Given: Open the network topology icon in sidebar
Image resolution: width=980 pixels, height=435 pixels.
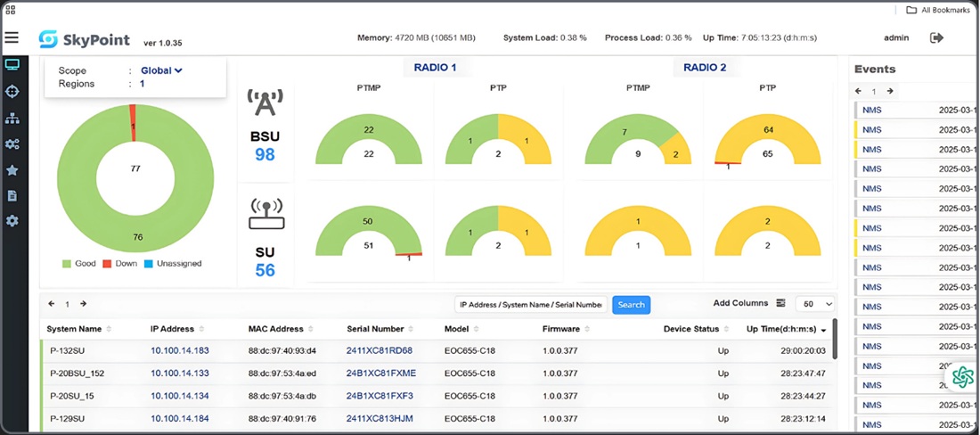Looking at the screenshot, I should tap(12, 118).
